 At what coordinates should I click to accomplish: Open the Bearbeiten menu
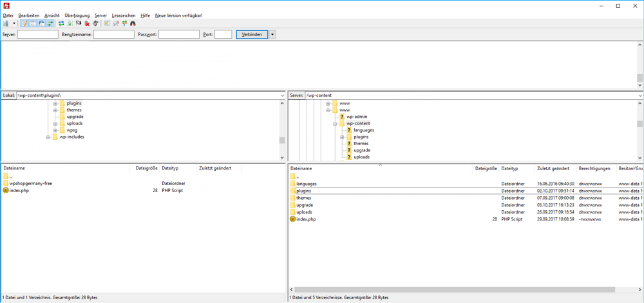[x=29, y=15]
